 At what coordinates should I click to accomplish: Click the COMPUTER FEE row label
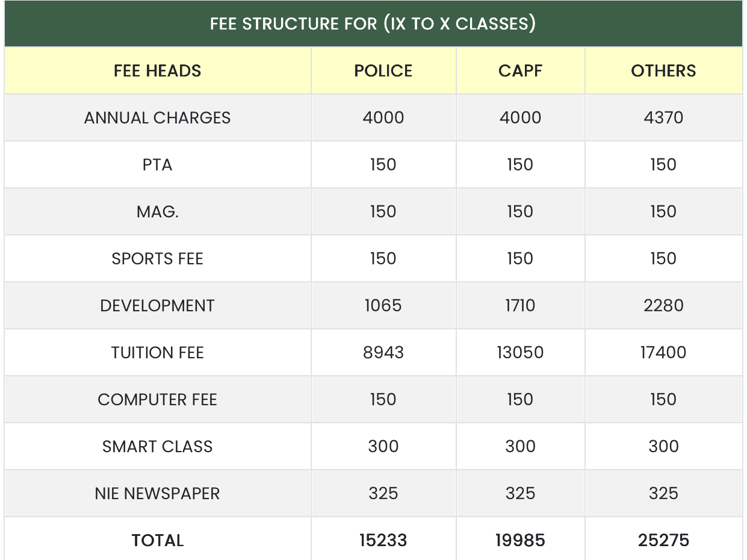click(x=158, y=399)
